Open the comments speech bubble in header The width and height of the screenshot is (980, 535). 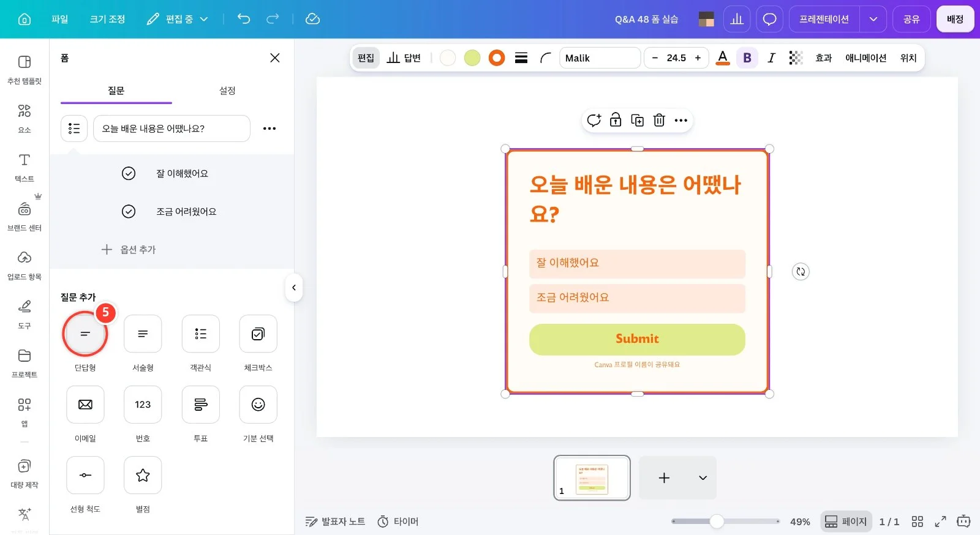[770, 19]
